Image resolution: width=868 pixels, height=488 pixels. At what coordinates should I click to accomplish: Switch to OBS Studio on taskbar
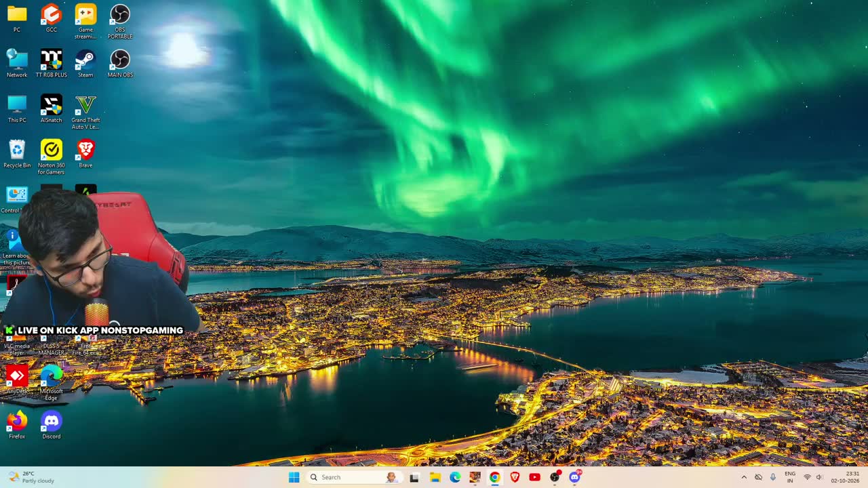coord(555,477)
